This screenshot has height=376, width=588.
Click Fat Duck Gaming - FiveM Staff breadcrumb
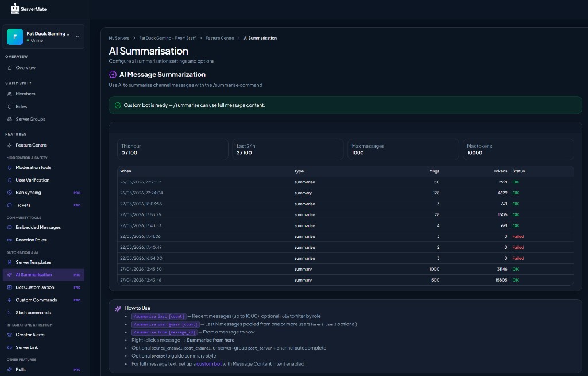click(167, 38)
